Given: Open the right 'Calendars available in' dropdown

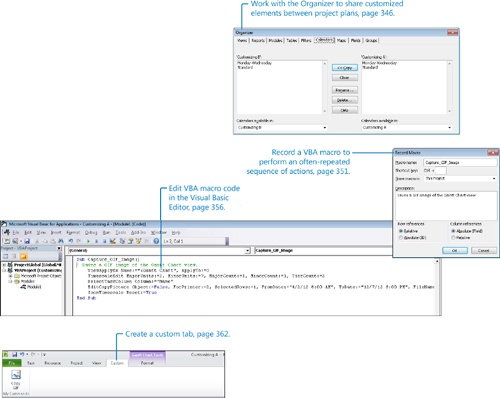Looking at the screenshot, I should [x=450, y=128].
